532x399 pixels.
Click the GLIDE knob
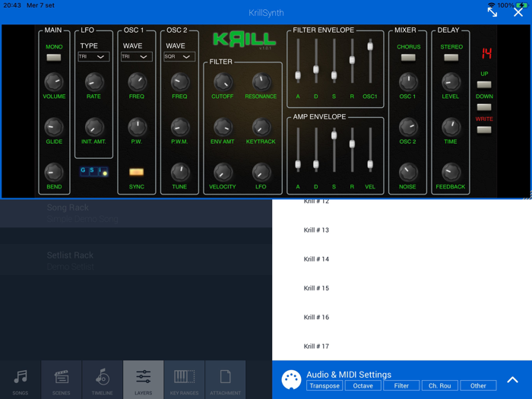pos(54,127)
